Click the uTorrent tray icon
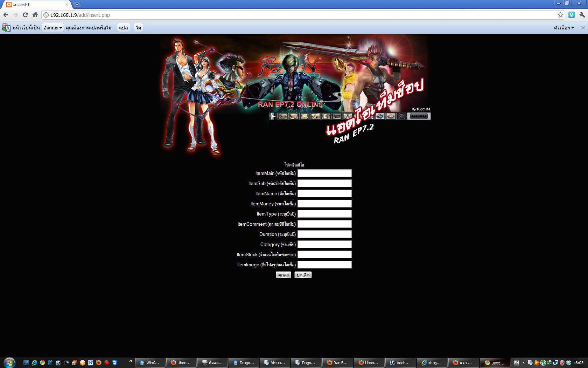The height and width of the screenshot is (368, 588). (x=543, y=363)
